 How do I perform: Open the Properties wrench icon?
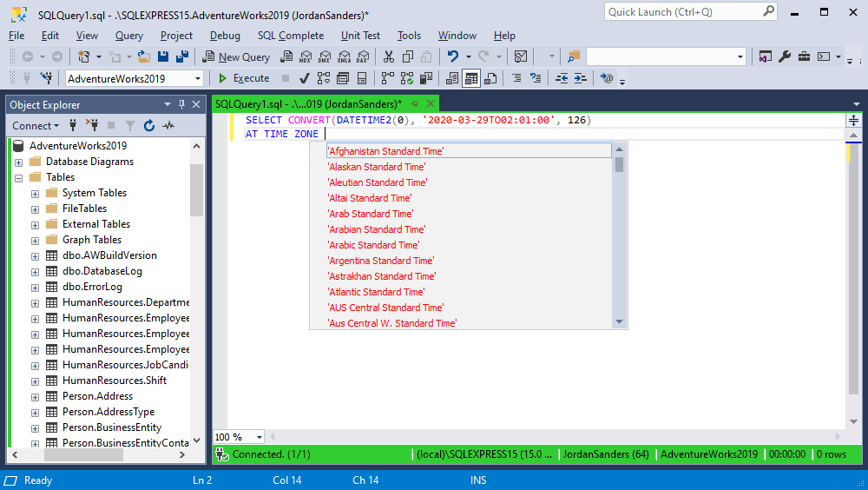pos(785,56)
